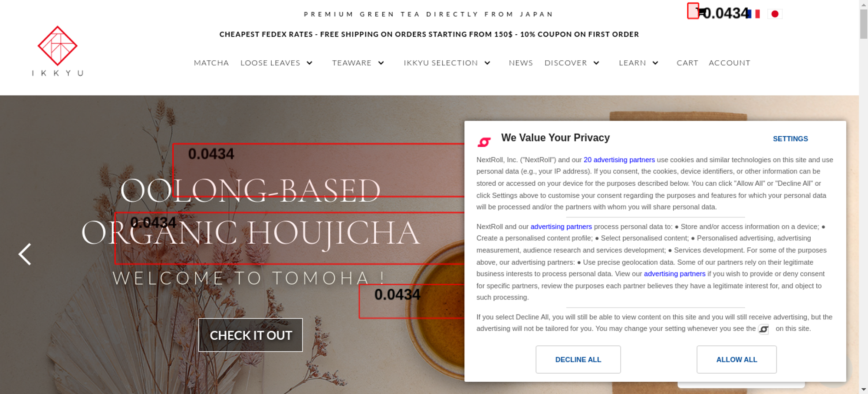Open the Ikkyu Selection dropdown arrow
The height and width of the screenshot is (394, 868).
click(x=487, y=63)
